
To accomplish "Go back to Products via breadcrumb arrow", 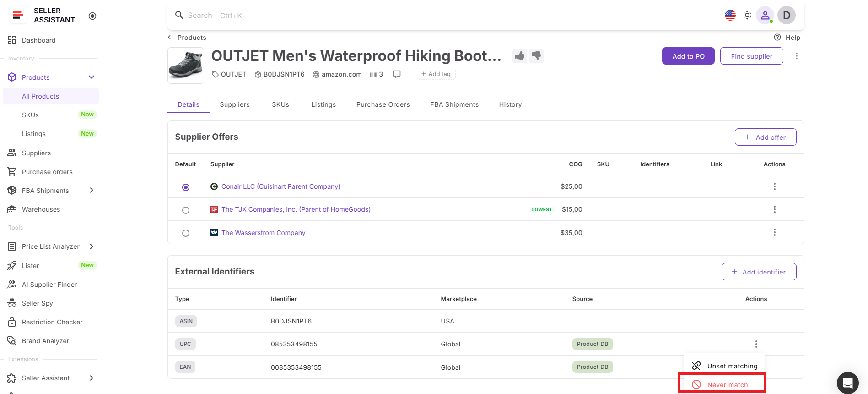I will click(169, 38).
